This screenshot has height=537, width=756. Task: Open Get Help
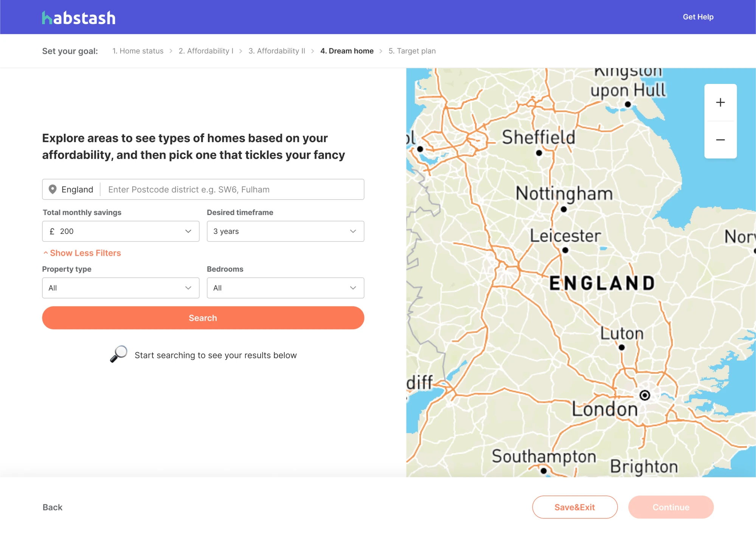coord(698,17)
